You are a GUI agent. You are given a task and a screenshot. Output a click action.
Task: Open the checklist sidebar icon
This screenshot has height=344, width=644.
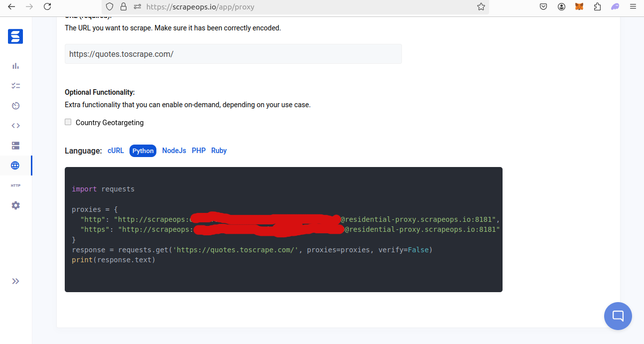(15, 86)
